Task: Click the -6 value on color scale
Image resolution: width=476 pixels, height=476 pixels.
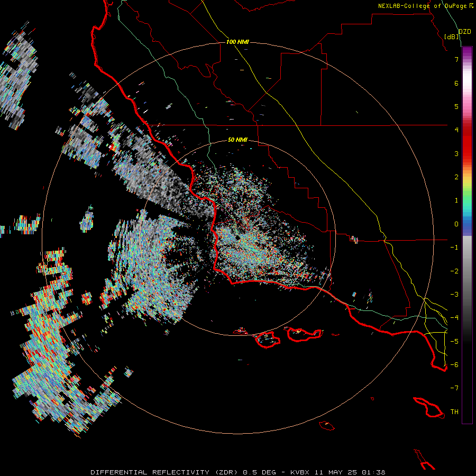Action: [x=454, y=365]
